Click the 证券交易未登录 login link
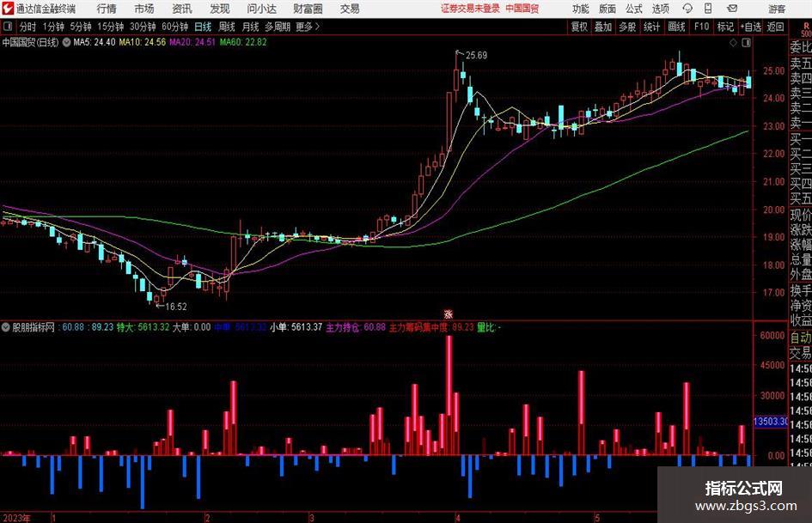 pyautogui.click(x=470, y=9)
